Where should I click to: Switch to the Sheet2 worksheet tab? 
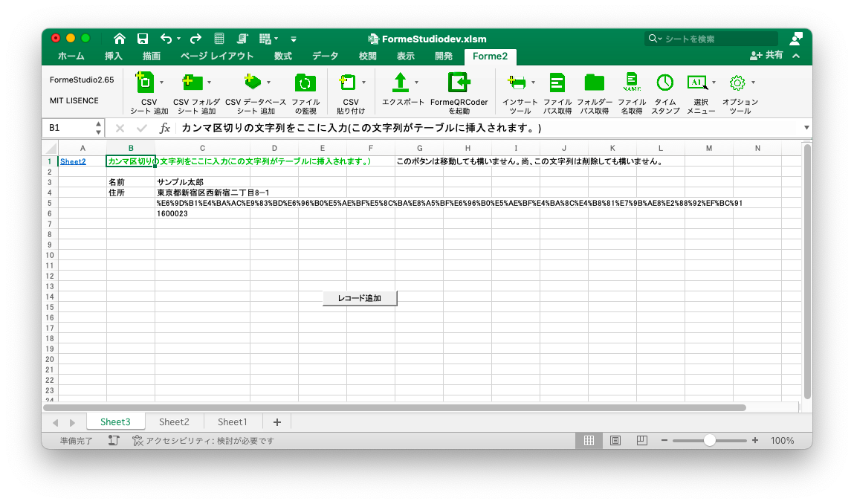pyautogui.click(x=174, y=422)
